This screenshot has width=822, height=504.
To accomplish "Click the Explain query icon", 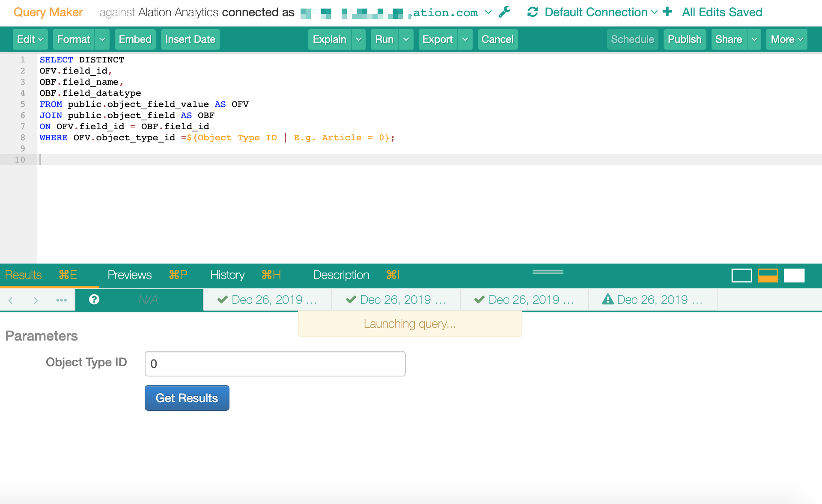I will (330, 39).
